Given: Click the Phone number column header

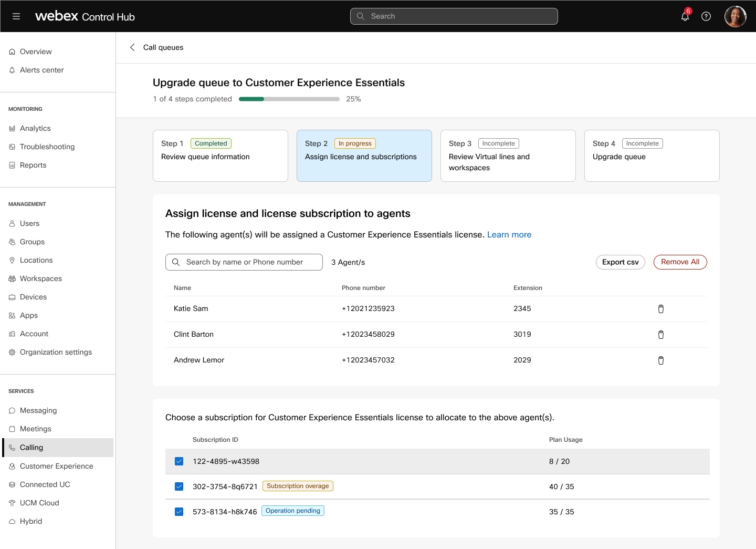Looking at the screenshot, I should 363,288.
